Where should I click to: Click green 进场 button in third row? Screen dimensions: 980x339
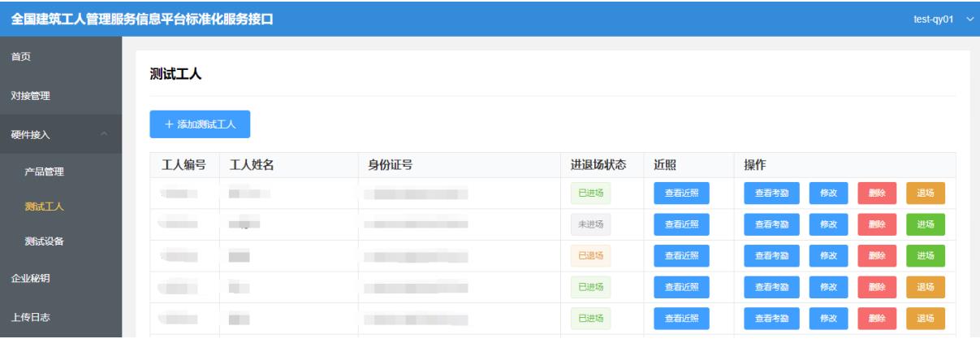pos(926,255)
